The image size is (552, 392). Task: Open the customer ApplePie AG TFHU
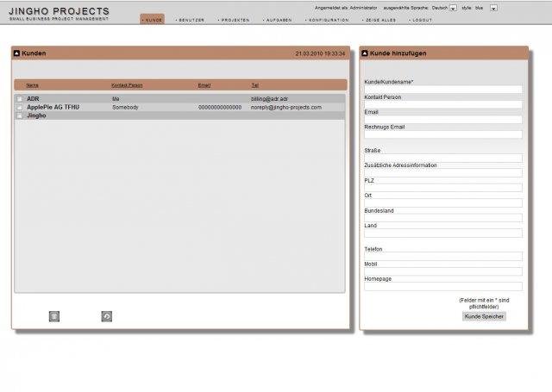click(53, 107)
